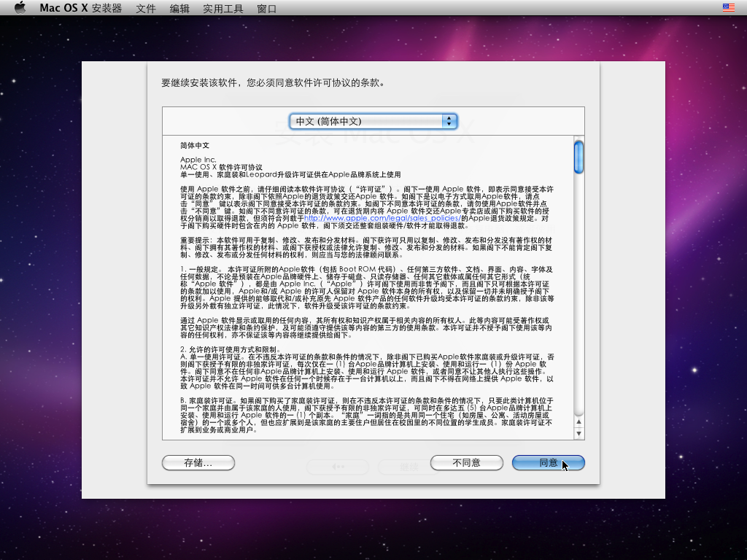Click the 存储… button to save license
Image resolution: width=747 pixels, height=560 pixels.
tap(198, 463)
